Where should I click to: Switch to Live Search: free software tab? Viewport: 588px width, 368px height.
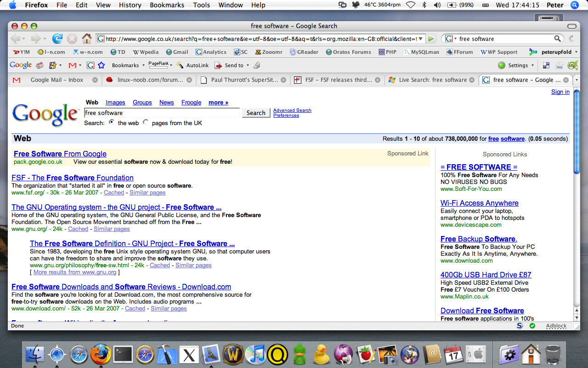click(431, 80)
